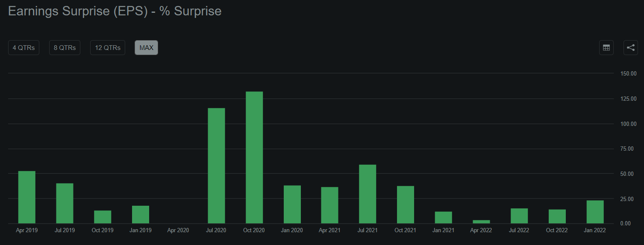The image size is (644, 245).
Task: Click the share chart icon
Action: point(631,48)
